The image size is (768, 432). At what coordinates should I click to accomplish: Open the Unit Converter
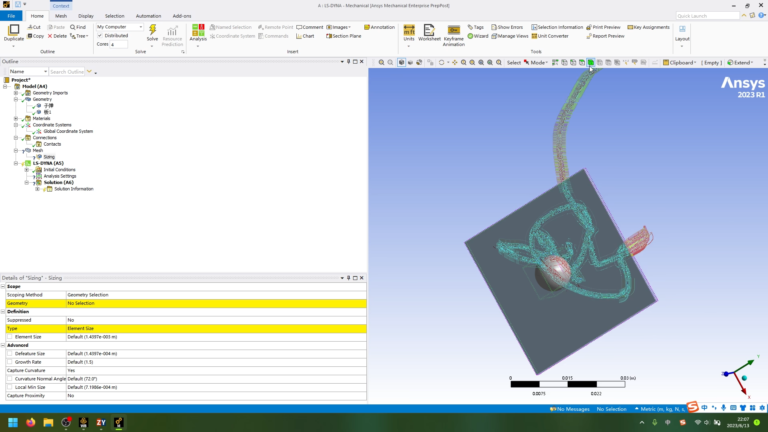pyautogui.click(x=550, y=36)
